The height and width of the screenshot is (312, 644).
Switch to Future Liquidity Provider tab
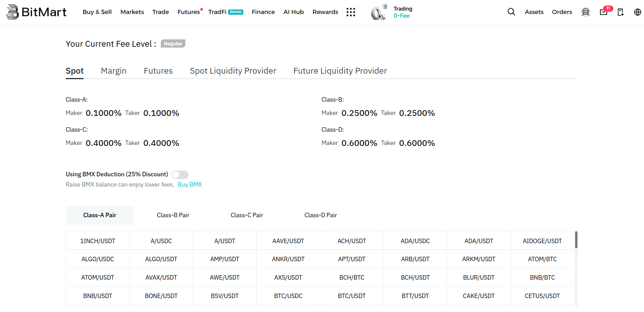(340, 71)
